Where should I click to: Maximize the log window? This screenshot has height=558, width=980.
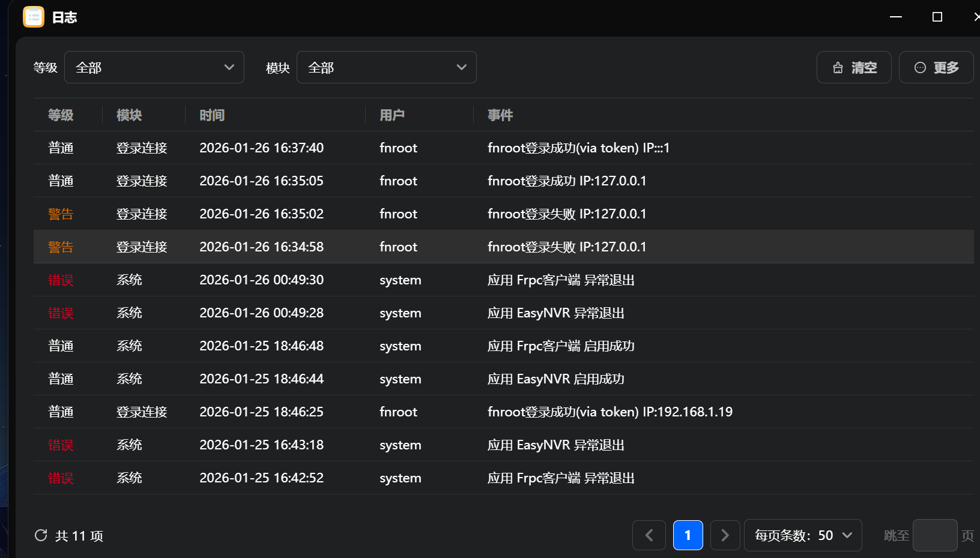(x=937, y=17)
